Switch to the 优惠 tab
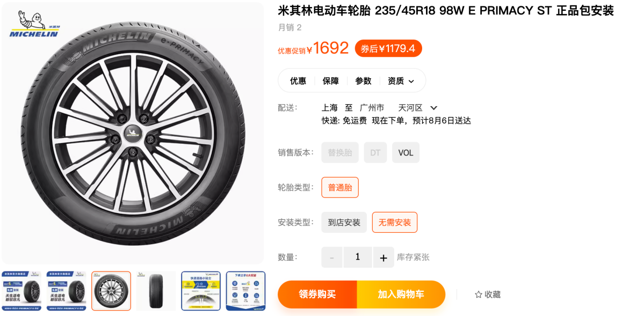 tap(298, 81)
